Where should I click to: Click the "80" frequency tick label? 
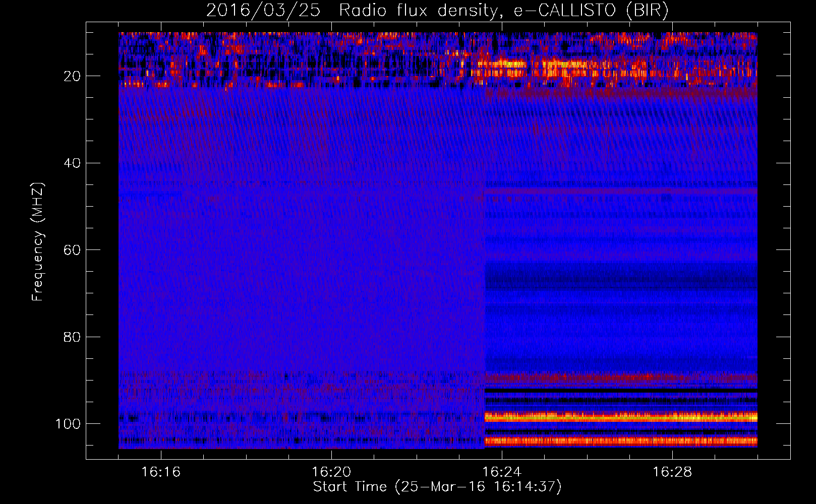72,337
